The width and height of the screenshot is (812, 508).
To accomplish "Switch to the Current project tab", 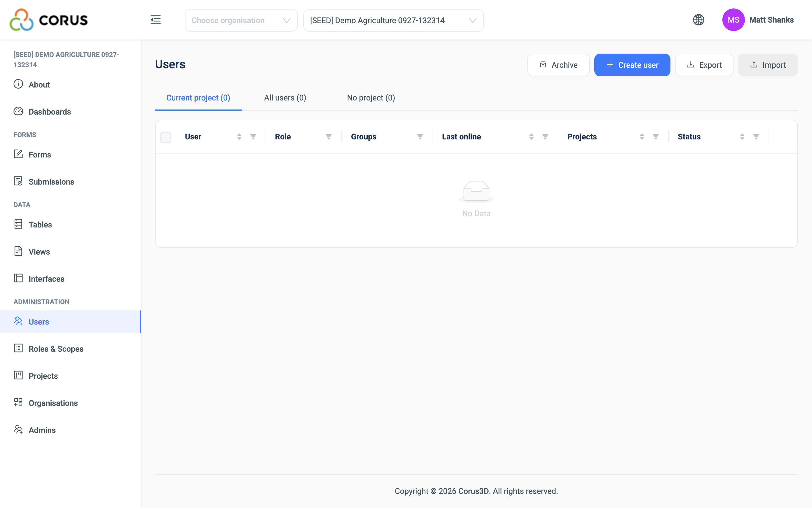I will tap(198, 98).
